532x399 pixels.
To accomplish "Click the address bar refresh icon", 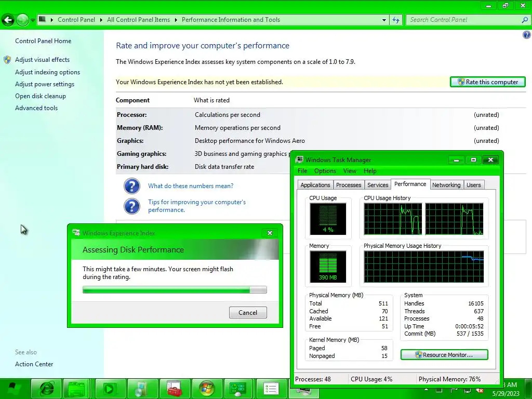I will [395, 20].
